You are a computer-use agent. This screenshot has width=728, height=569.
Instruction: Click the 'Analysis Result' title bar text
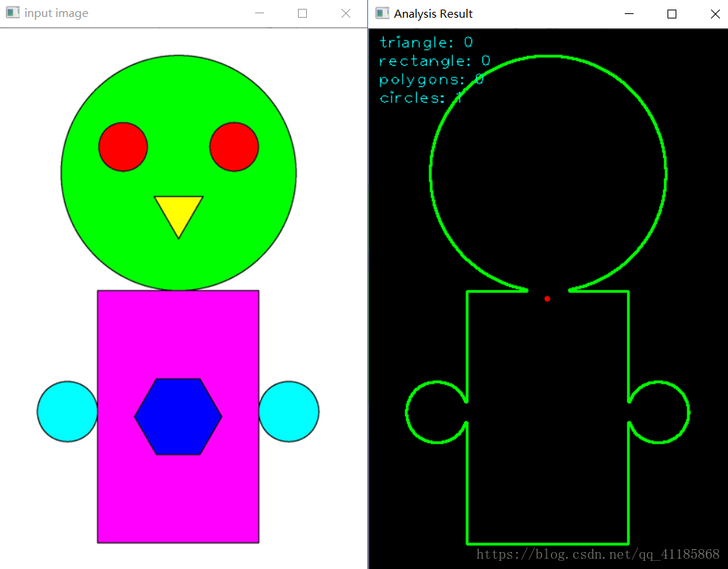click(433, 14)
